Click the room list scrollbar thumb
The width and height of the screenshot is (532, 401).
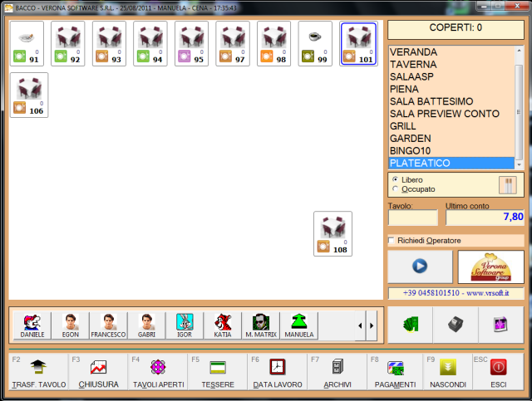[519, 112]
